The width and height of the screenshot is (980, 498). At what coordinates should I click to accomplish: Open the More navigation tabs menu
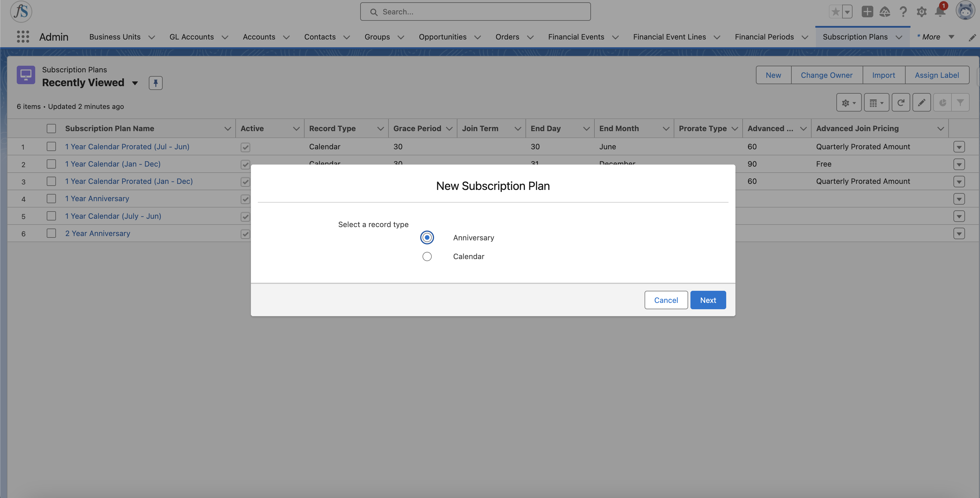click(x=936, y=37)
